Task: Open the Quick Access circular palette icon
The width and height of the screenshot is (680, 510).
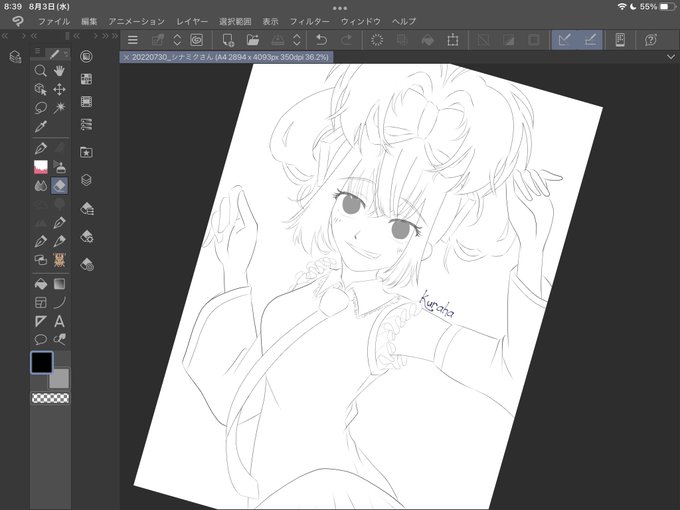Action: pos(86,56)
